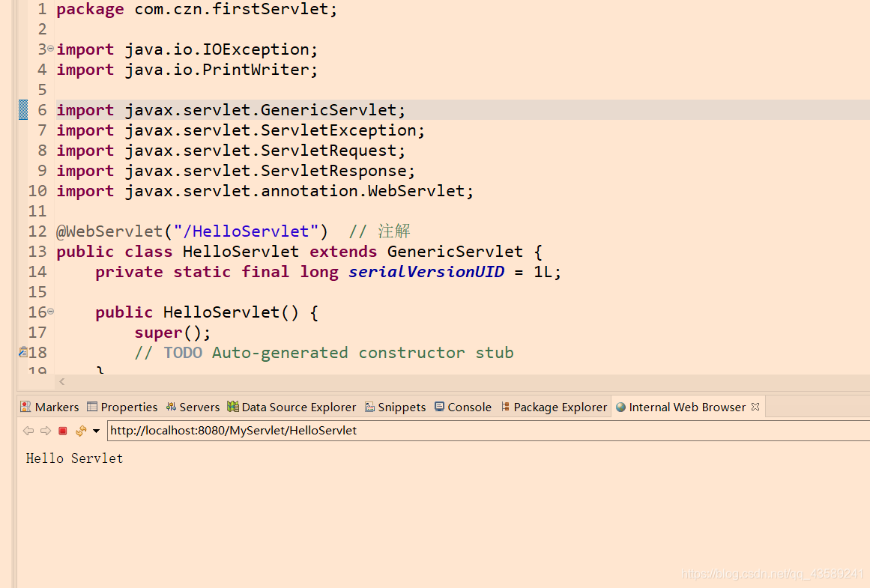Screen dimensions: 870x588
Task: Click the annotation.WebServlet import line
Action: click(x=265, y=191)
